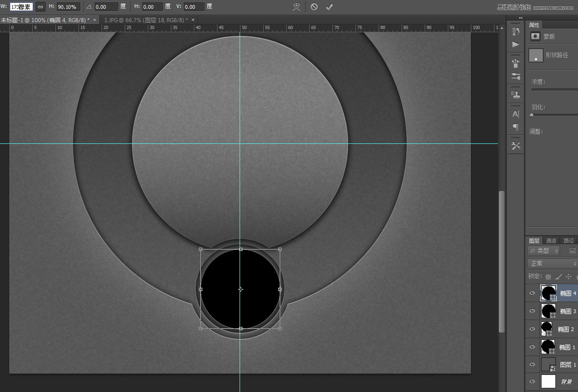Select the 椭圆 3 layer
Image resolution: width=578 pixels, height=392 pixels.
567,311
